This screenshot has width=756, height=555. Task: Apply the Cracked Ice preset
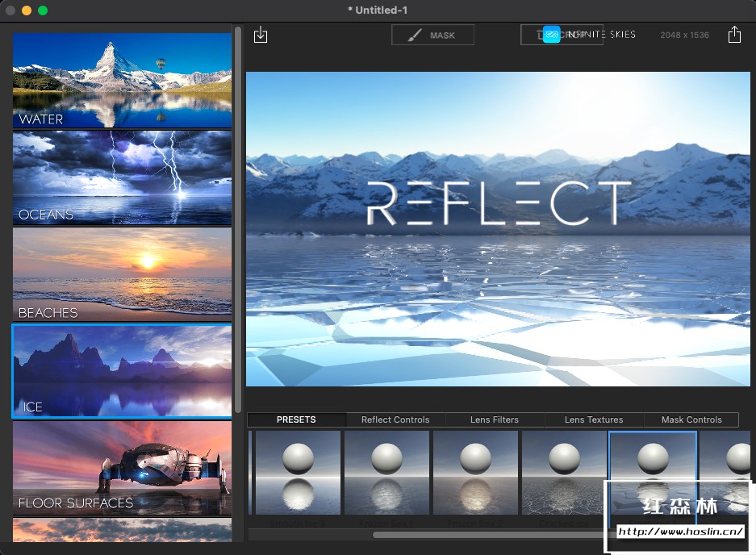(x=564, y=473)
